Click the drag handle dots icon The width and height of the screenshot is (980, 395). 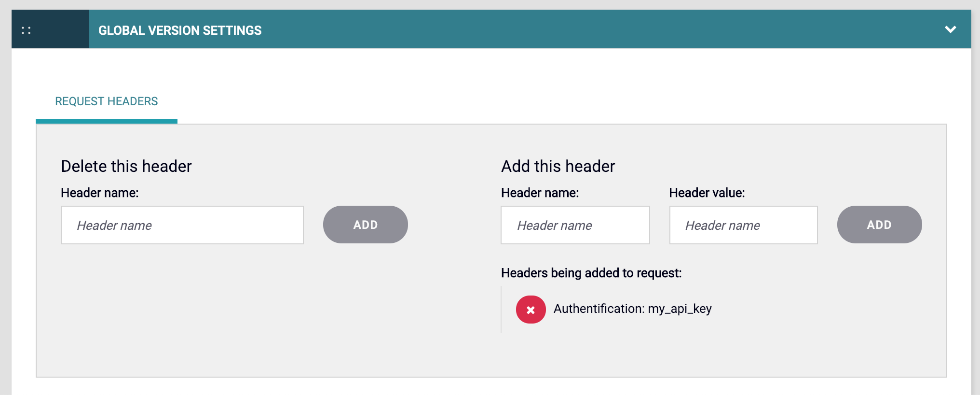pyautogui.click(x=26, y=30)
